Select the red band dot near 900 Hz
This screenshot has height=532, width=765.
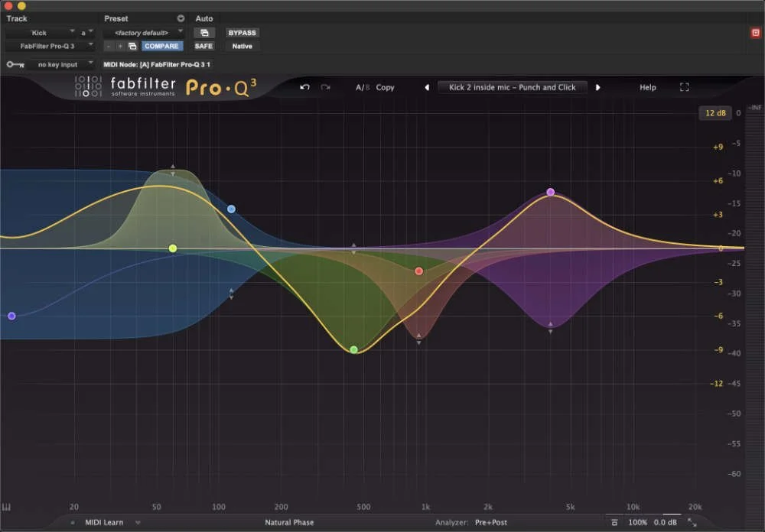coord(418,271)
